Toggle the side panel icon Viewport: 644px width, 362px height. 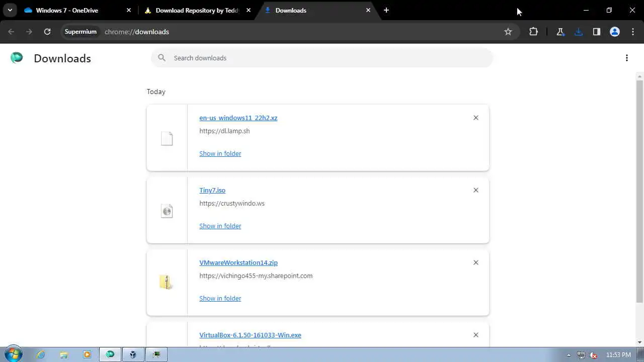click(597, 32)
